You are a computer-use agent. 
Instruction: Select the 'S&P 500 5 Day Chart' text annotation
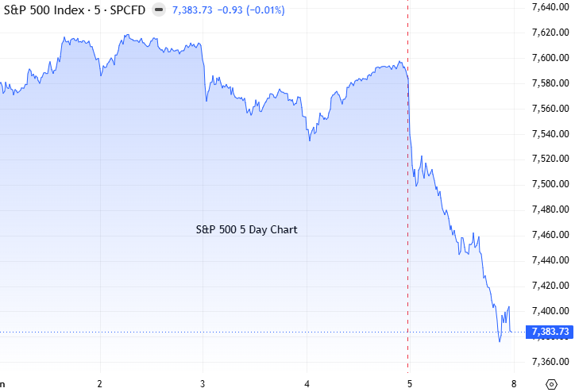246,229
